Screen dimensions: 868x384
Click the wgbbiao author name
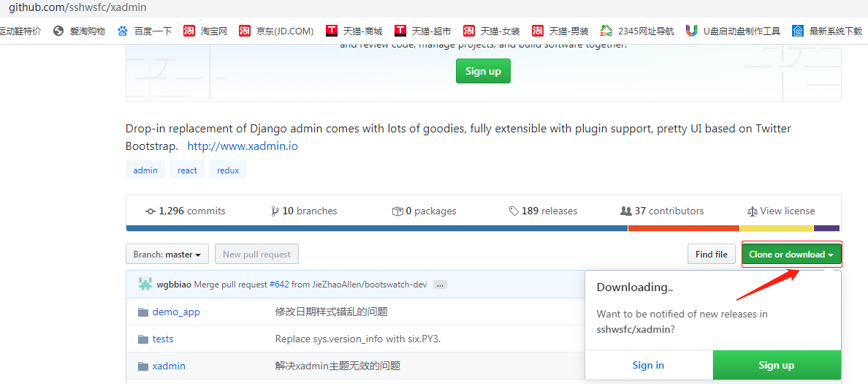coord(174,285)
